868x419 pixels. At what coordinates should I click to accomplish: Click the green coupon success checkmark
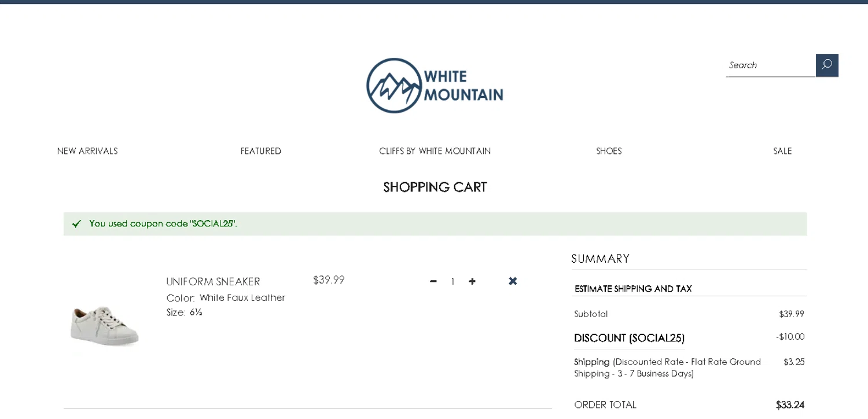[x=76, y=224]
